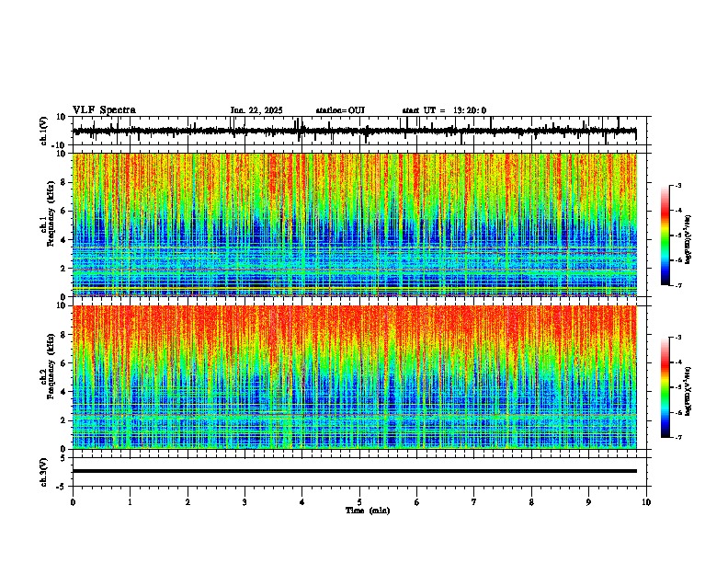The image size is (728, 563).
Task: Click the "ch.3(V)" axis label
Action: coord(44,473)
